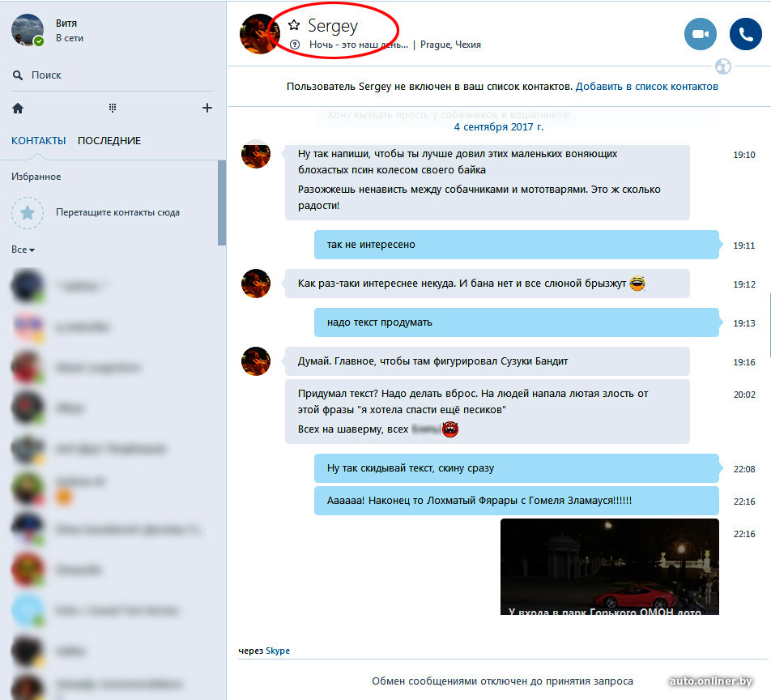This screenshot has height=700, width=771.
Task: Click the contact list scrollbar
Action: 222,203
